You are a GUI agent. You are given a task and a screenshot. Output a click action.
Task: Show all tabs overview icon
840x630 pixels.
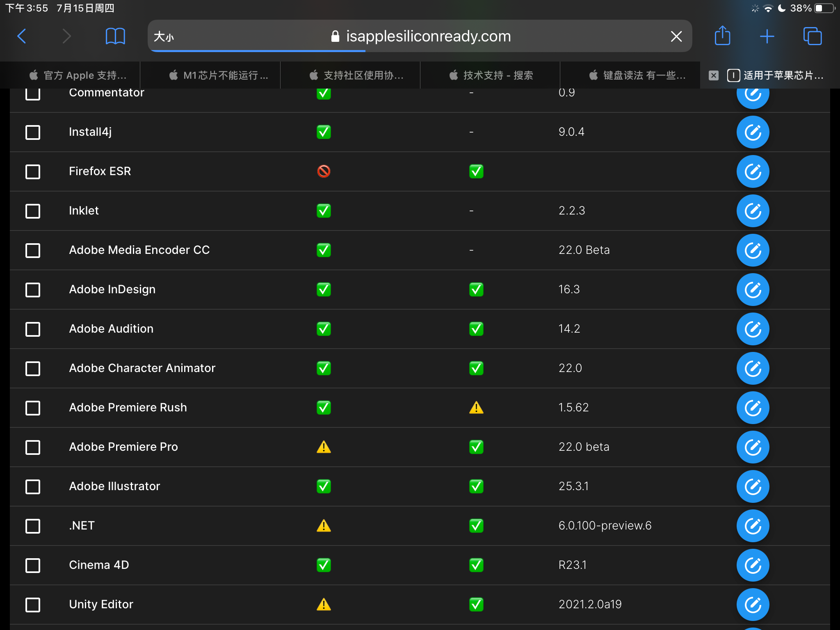point(812,36)
